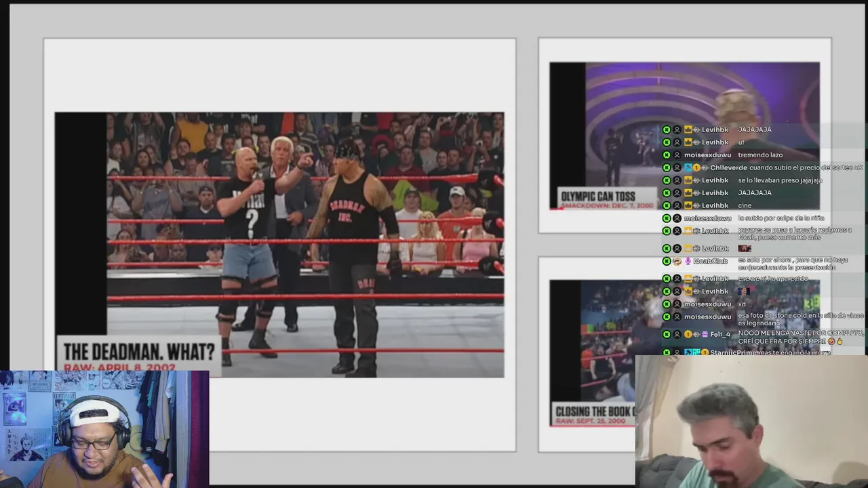Click Levihbk on the 'cine' message
This screenshot has height=488, width=868.
click(715, 205)
